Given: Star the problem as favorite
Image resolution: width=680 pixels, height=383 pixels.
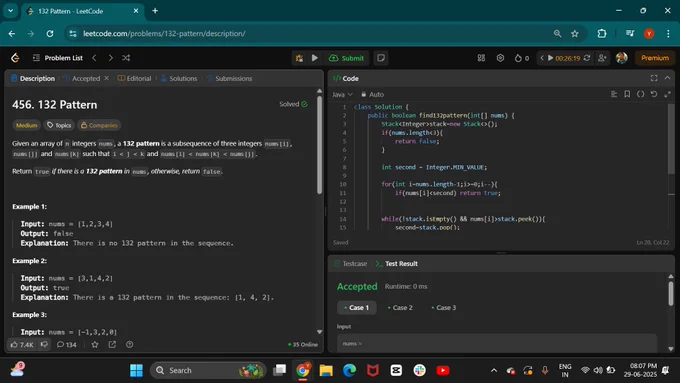Looking at the screenshot, I should [x=95, y=344].
